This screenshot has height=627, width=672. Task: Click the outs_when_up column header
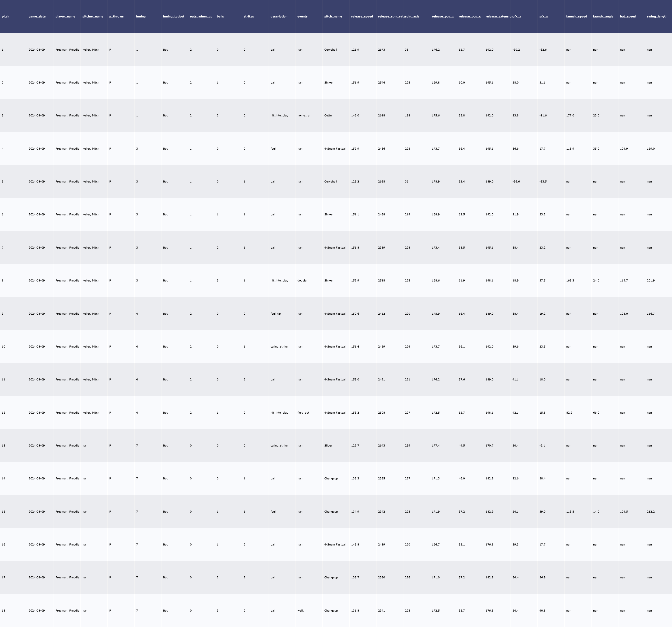click(201, 17)
